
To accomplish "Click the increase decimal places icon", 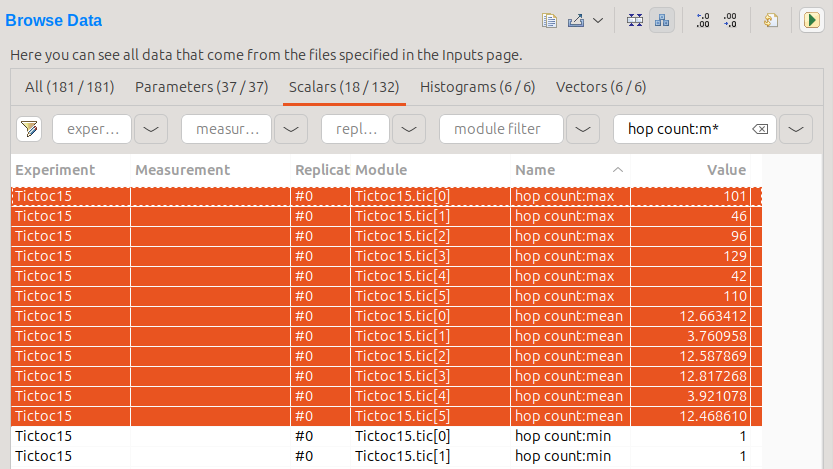I will 702,21.
